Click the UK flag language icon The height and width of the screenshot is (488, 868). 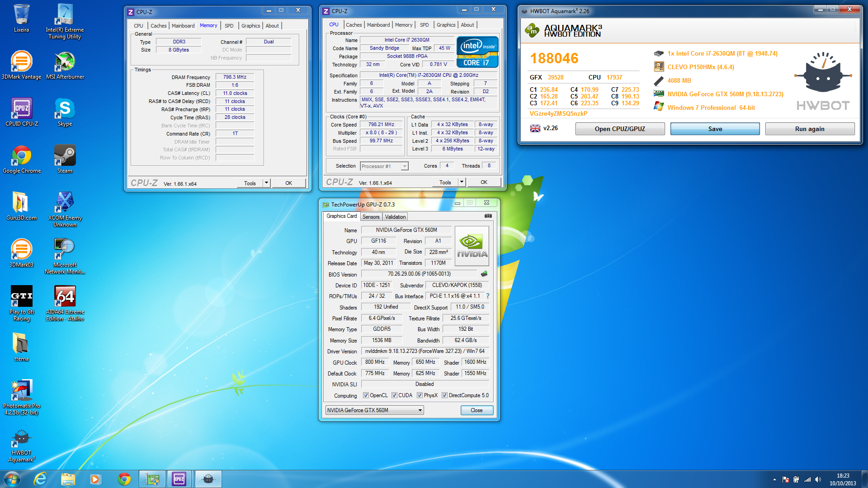click(535, 128)
